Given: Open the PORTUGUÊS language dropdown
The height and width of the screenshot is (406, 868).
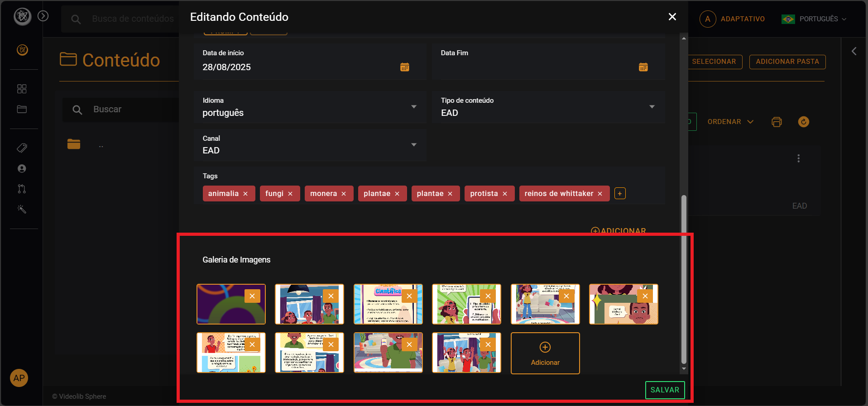Looking at the screenshot, I should [814, 19].
